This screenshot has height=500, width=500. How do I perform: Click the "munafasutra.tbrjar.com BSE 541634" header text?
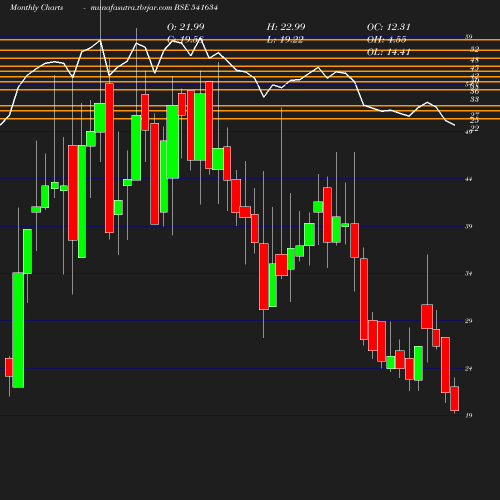tap(154, 8)
